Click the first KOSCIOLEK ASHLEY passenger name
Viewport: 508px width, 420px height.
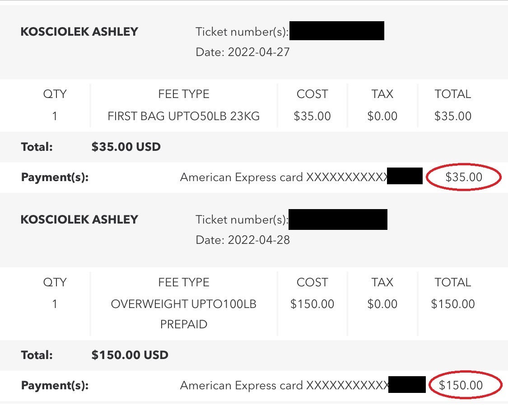[79, 32]
